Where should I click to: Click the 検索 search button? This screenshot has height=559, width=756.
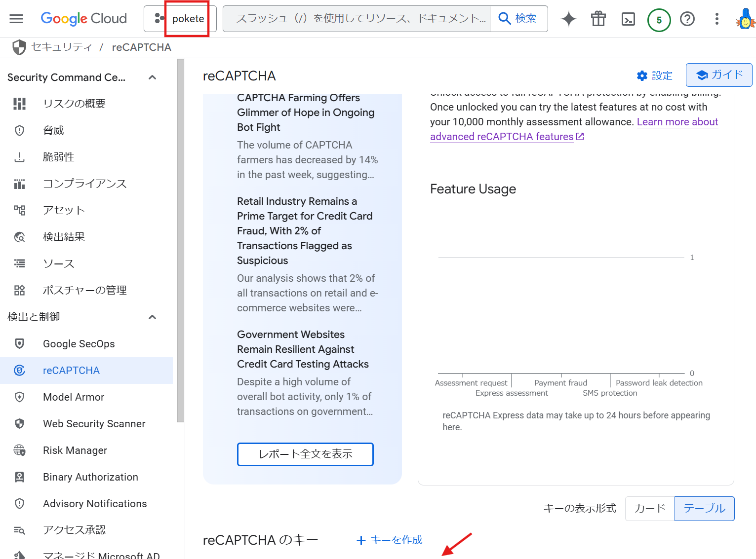[x=518, y=19]
